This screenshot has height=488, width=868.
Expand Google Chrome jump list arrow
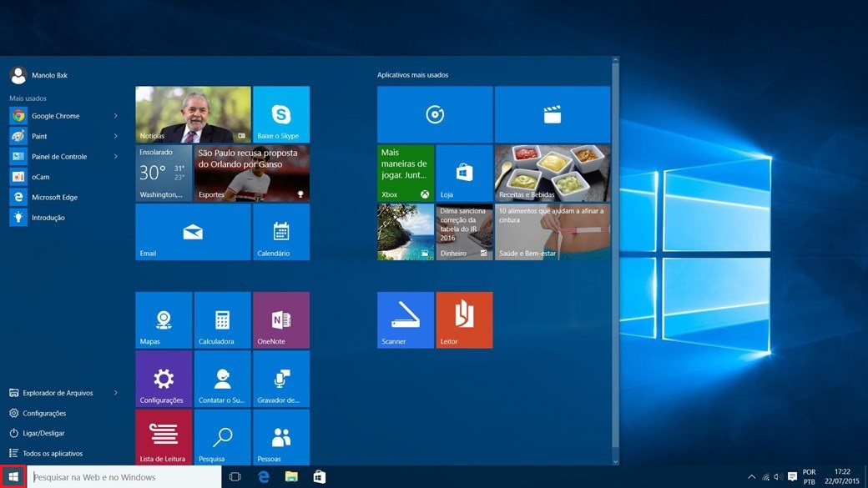click(x=116, y=116)
